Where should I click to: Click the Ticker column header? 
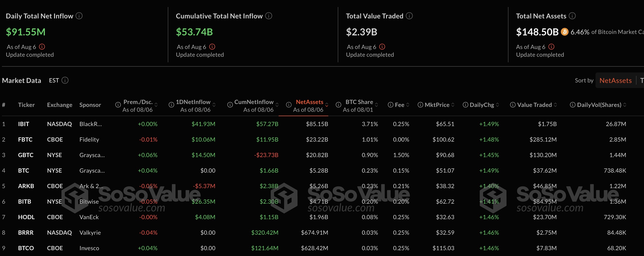click(x=26, y=105)
